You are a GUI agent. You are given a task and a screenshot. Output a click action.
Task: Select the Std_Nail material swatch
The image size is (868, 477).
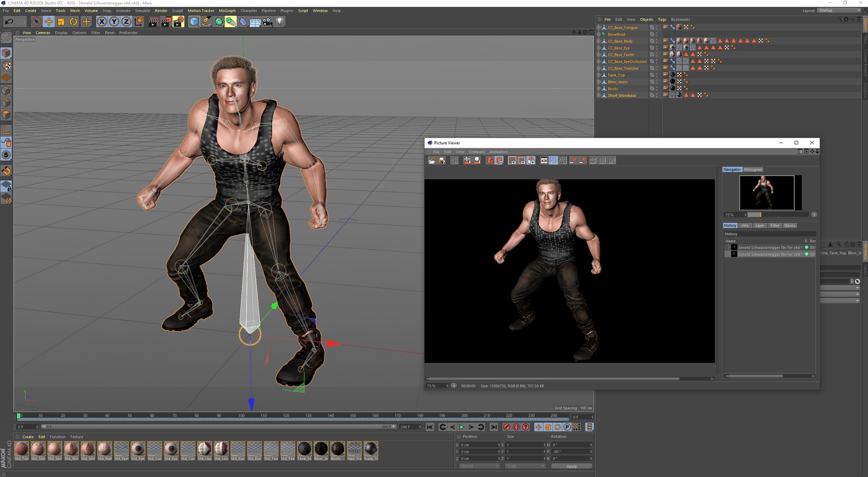tap(105, 451)
